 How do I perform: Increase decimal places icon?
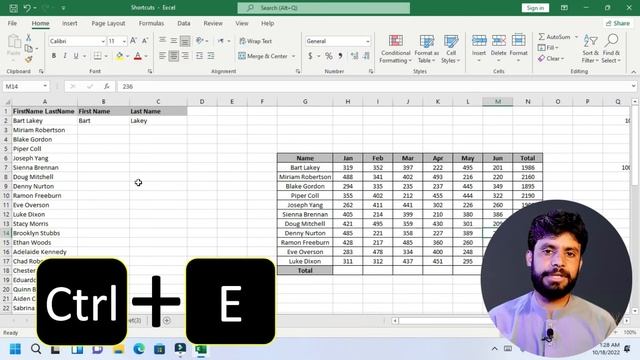point(354,56)
